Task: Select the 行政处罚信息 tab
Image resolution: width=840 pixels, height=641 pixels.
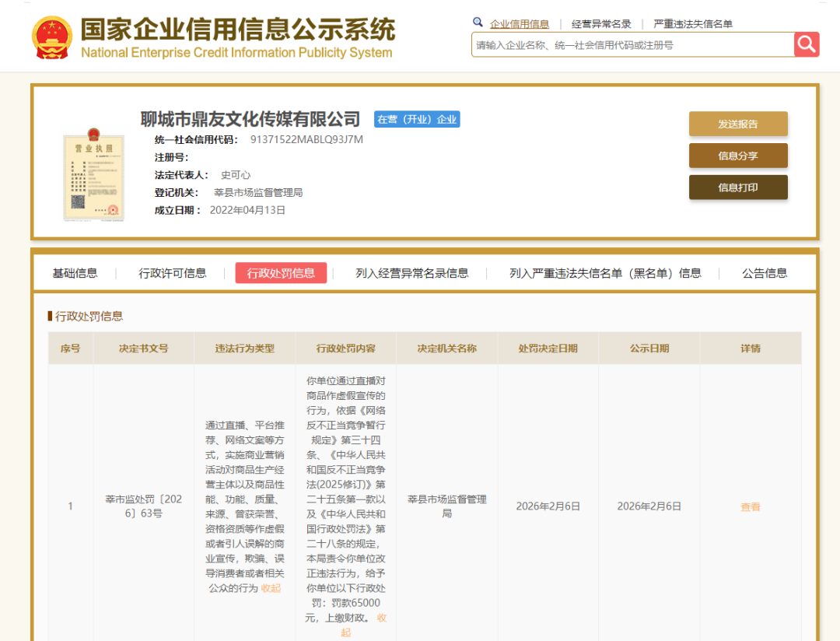Action: pyautogui.click(x=281, y=273)
